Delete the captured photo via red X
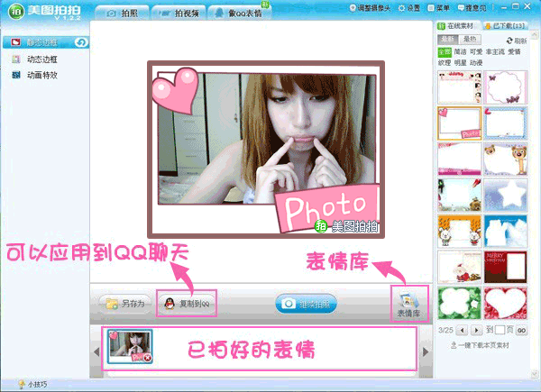 [147, 358]
